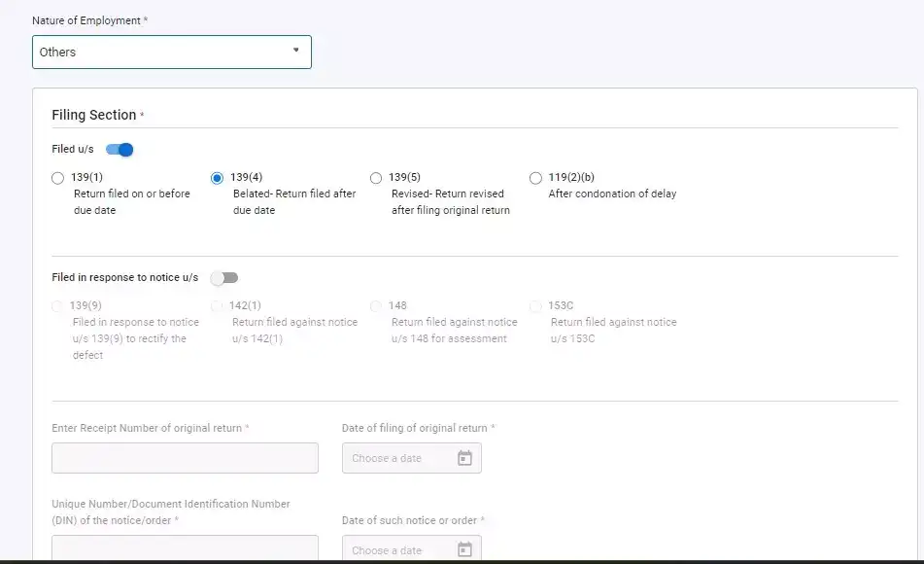Image resolution: width=924 pixels, height=564 pixels.
Task: Choose the 142(1) notice radio option
Action: [x=217, y=306]
